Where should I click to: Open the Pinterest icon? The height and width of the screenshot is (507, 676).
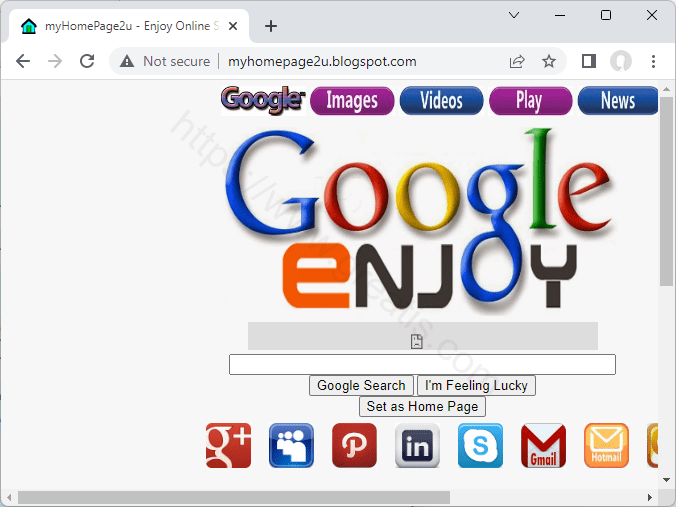click(354, 445)
